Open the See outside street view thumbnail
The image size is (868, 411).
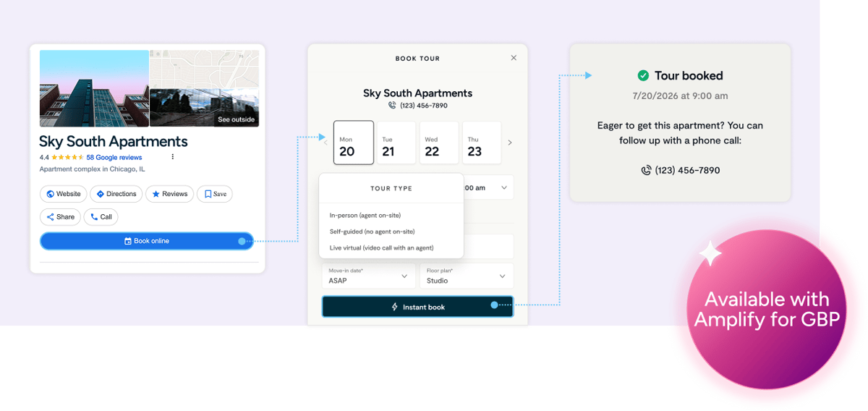point(204,107)
